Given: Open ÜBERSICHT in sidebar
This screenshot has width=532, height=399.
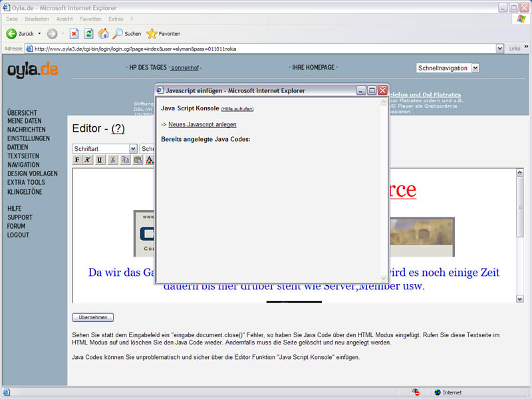Looking at the screenshot, I should (22, 112).
